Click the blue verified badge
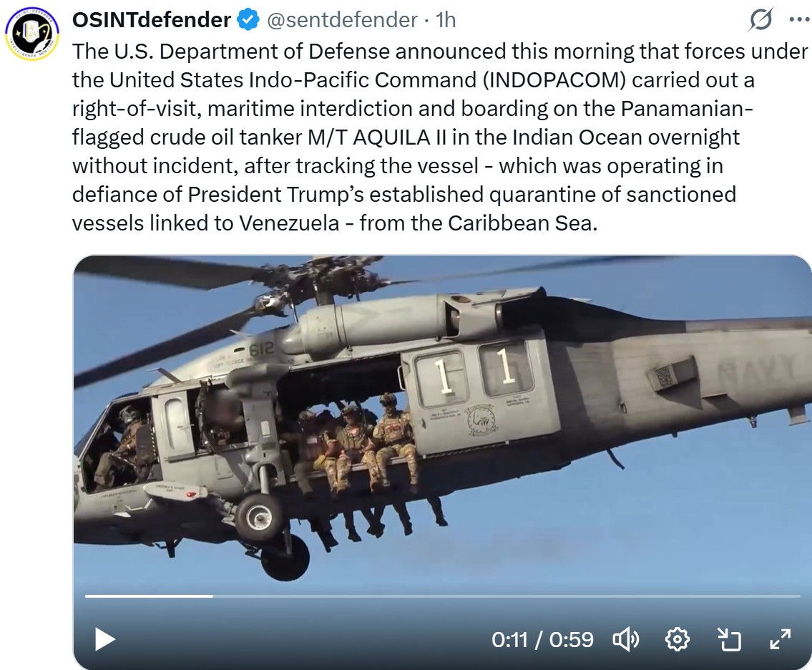 pyautogui.click(x=248, y=20)
